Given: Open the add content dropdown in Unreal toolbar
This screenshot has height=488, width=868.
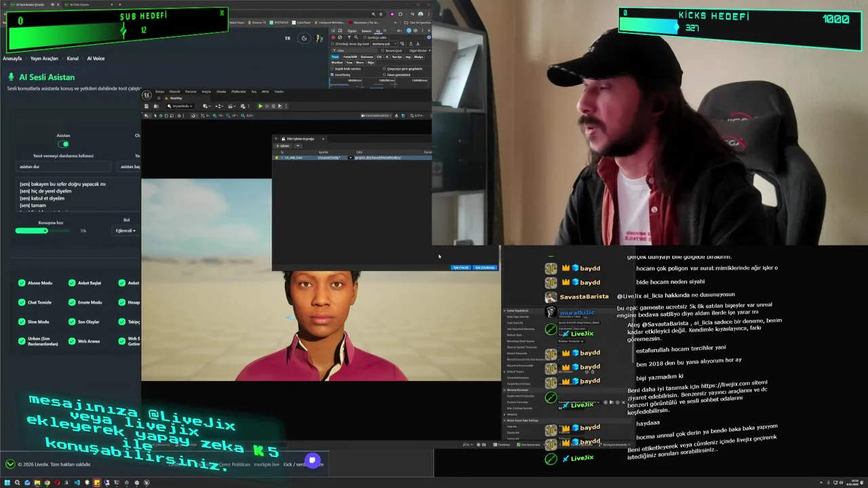Looking at the screenshot, I should (206, 106).
